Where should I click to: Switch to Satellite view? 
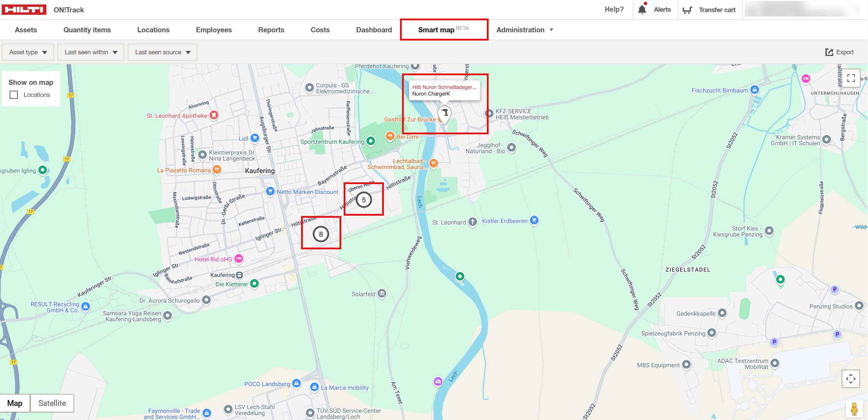pos(52,403)
